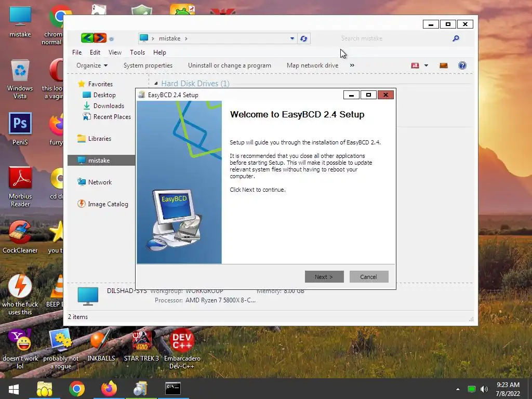532x399 pixels.
Task: Open Chrome from taskbar
Action: click(x=77, y=389)
